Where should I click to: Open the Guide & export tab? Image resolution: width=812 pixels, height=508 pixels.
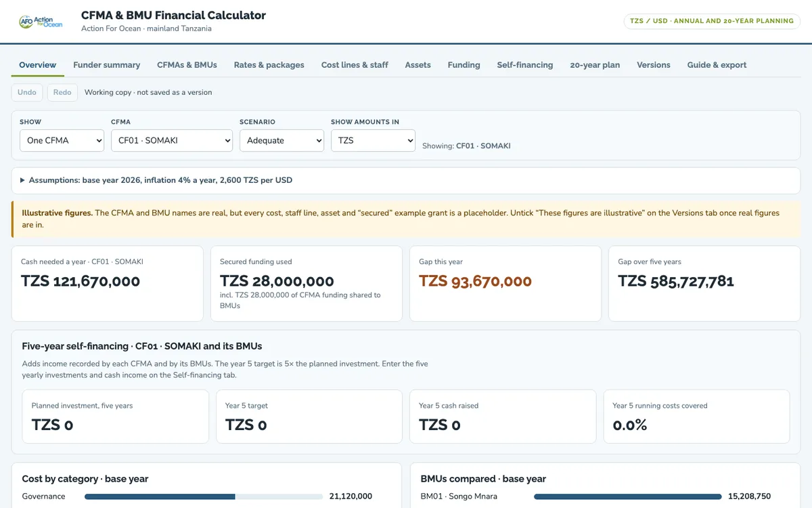717,65
